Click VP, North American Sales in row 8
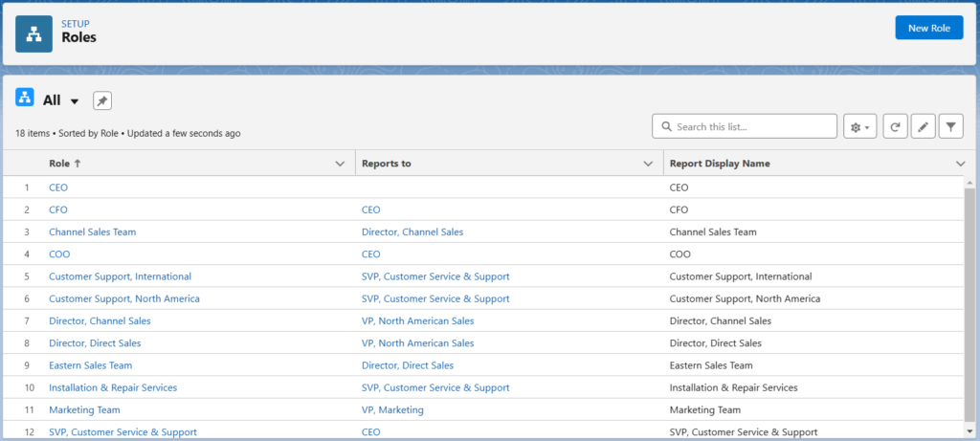Image resolution: width=980 pixels, height=441 pixels. pyautogui.click(x=417, y=342)
